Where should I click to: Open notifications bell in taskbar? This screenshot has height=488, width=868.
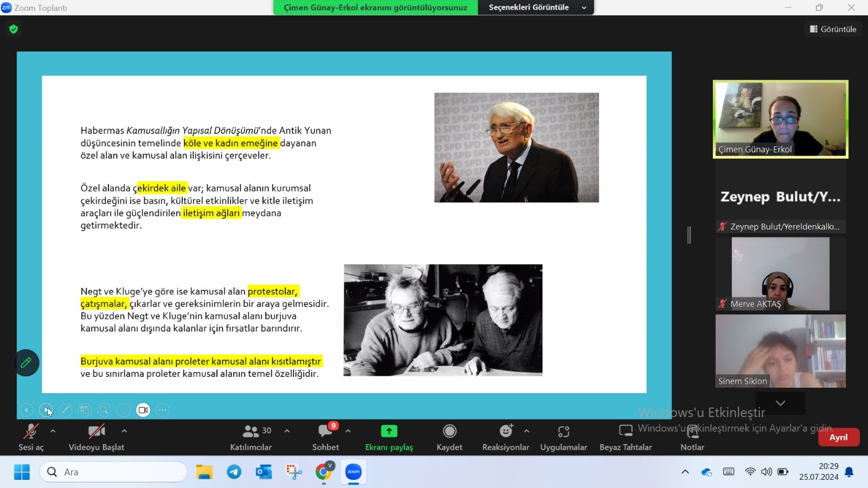click(x=850, y=472)
